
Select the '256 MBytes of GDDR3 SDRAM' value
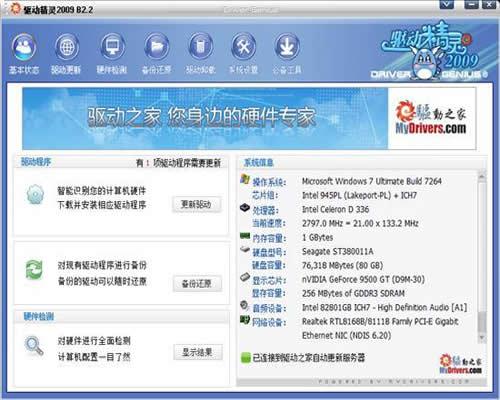coord(353,293)
